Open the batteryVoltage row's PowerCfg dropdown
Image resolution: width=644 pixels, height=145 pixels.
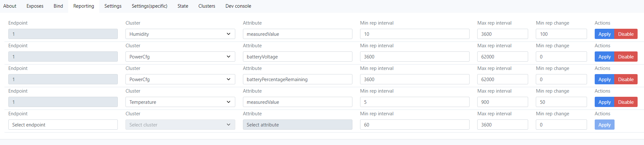tap(180, 57)
